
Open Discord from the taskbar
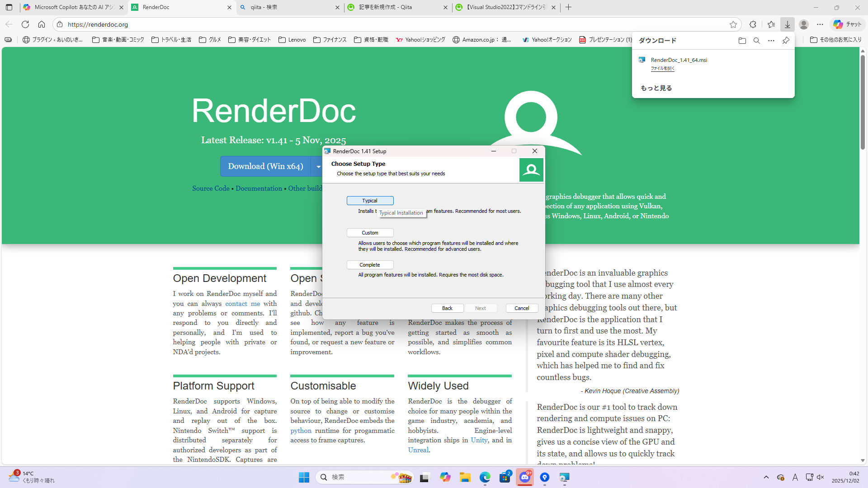[x=524, y=477]
